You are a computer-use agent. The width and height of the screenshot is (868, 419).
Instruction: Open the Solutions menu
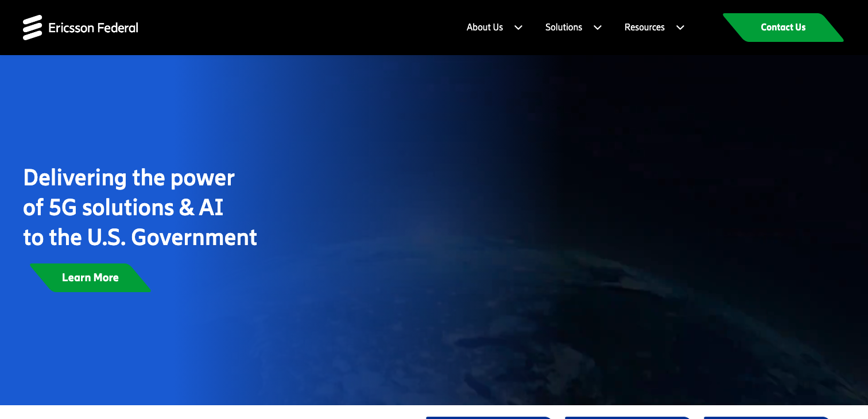pyautogui.click(x=564, y=28)
